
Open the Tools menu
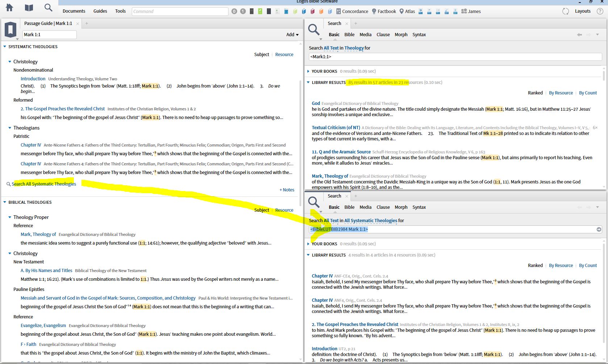click(x=121, y=11)
